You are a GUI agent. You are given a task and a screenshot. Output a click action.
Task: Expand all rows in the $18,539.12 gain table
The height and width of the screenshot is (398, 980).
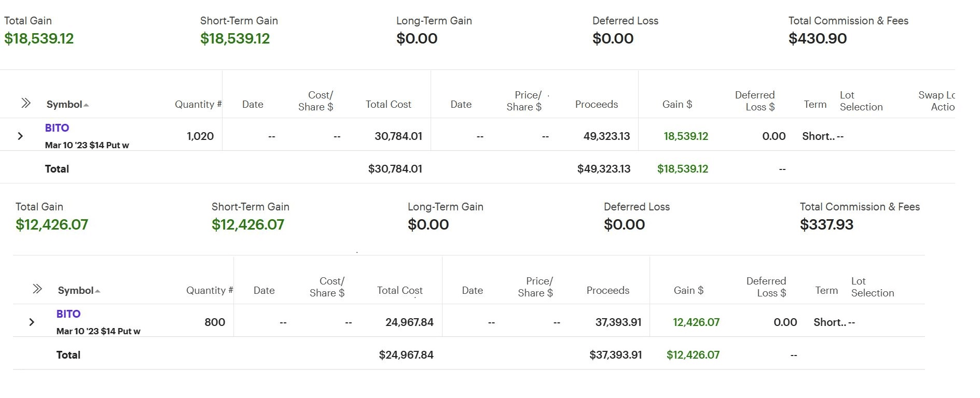coord(26,103)
